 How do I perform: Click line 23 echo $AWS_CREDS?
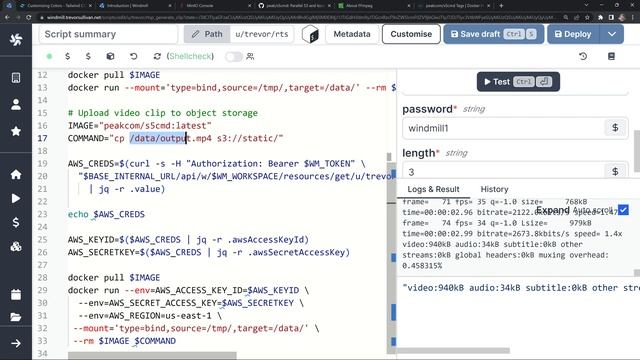(x=106, y=214)
